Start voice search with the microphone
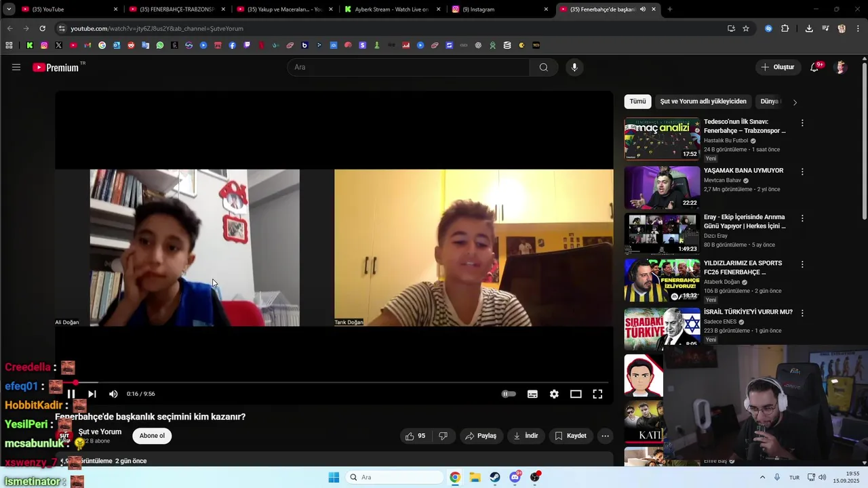This screenshot has height=488, width=868. [x=574, y=67]
